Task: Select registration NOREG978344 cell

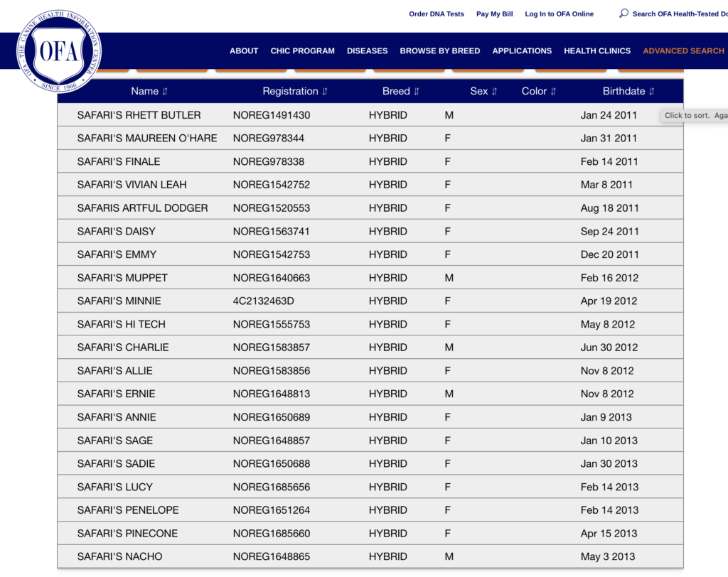Action: tap(268, 139)
